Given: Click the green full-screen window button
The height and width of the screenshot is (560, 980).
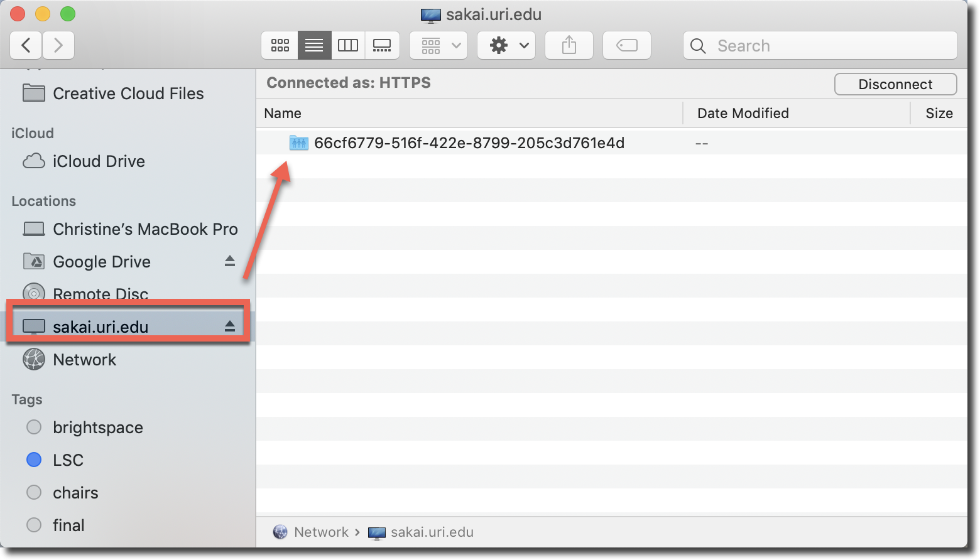Looking at the screenshot, I should pyautogui.click(x=68, y=14).
